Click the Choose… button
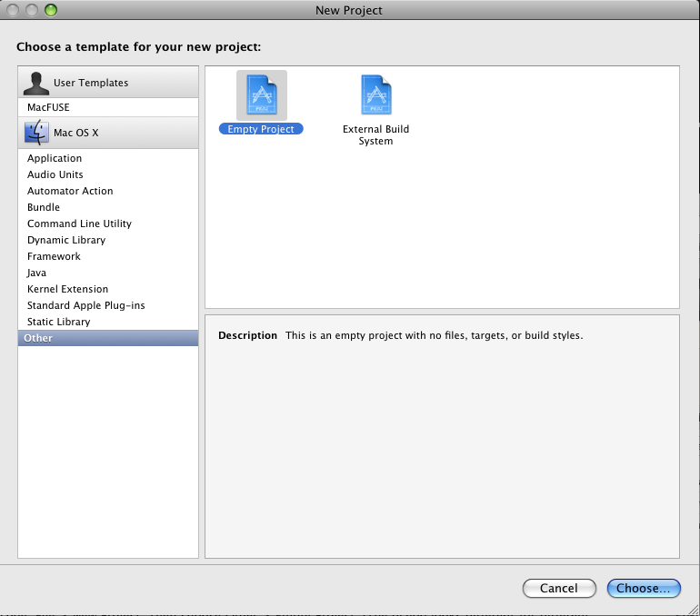 click(643, 588)
